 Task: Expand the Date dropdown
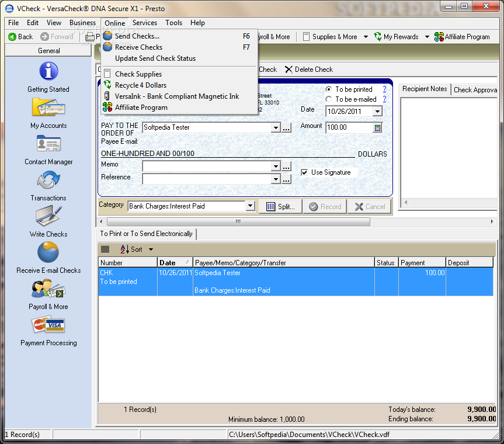coord(377,112)
